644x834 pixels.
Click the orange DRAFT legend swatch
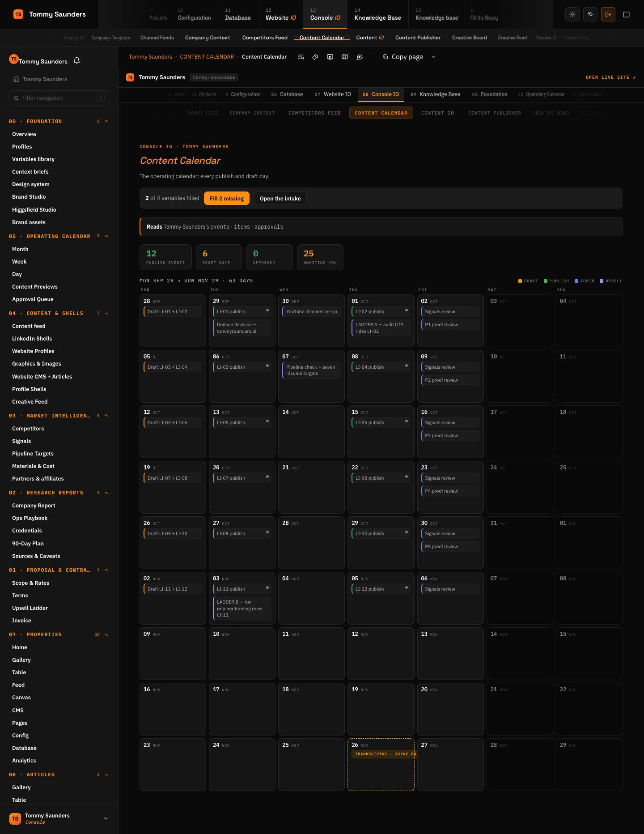tap(520, 281)
